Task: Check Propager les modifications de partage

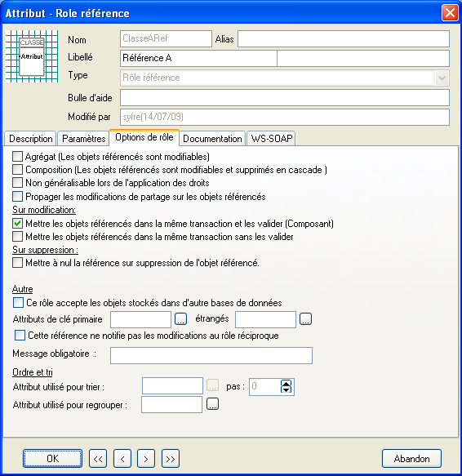Action: 17,197
